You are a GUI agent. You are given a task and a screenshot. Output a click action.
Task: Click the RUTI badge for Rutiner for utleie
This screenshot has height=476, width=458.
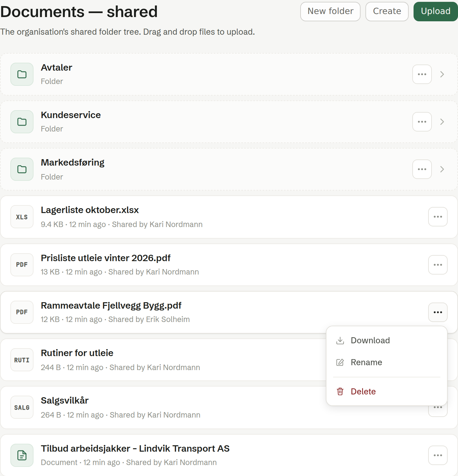pyautogui.click(x=22, y=360)
